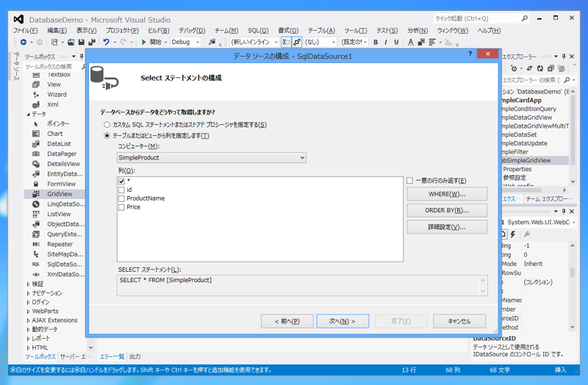The width and height of the screenshot is (588, 385).
Task: Click the Collapse All icon in Solution Explorer
Action: point(551,68)
